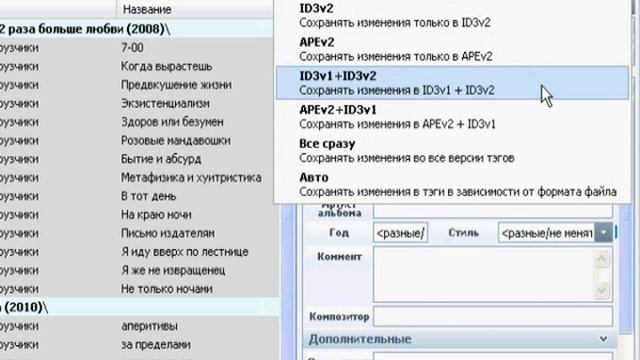Click the Композитор input field
The image size is (640, 360).
493,316
